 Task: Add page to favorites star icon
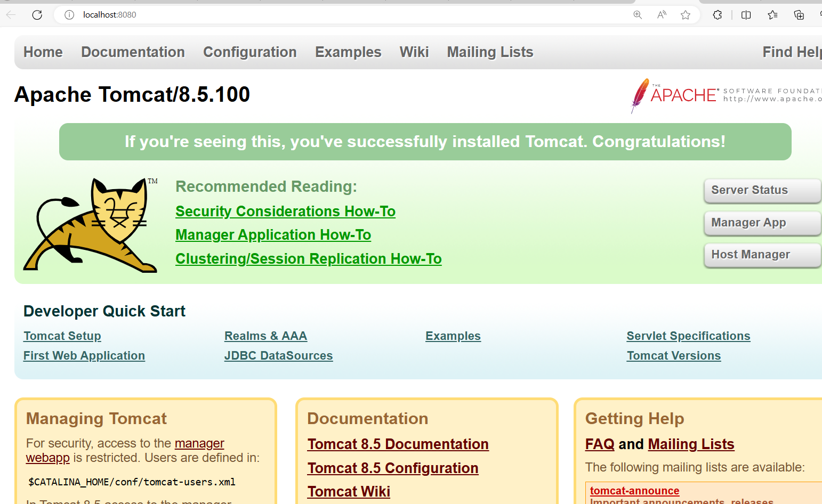(686, 15)
